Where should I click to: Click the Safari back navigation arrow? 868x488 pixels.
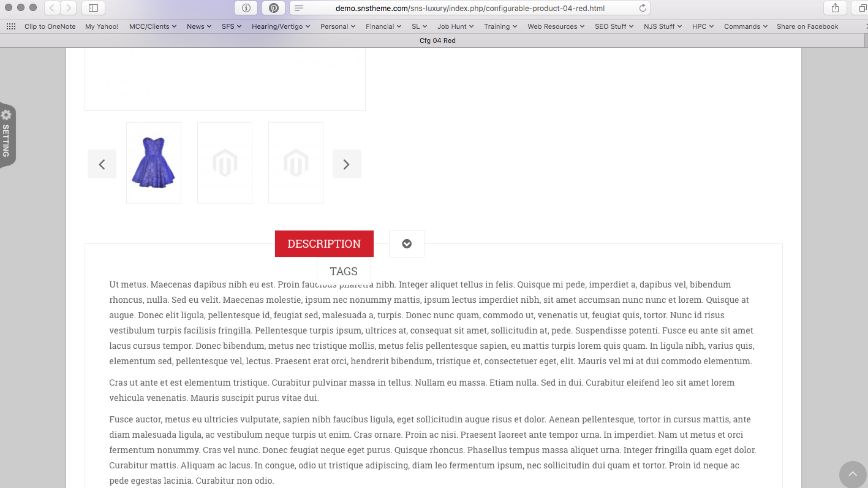coord(53,8)
